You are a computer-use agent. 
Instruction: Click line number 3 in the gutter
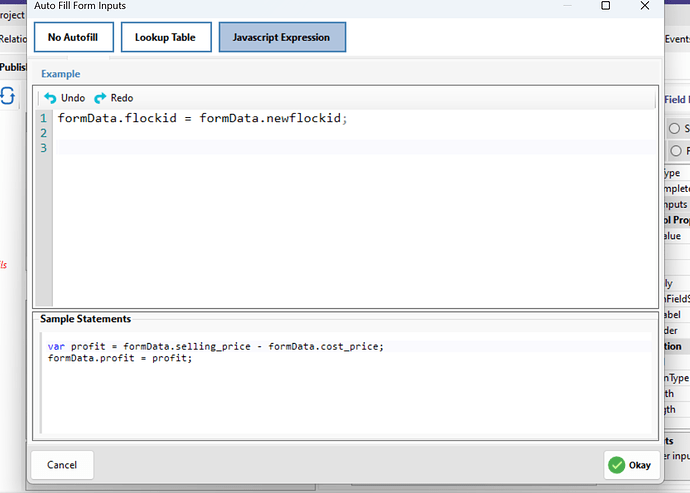click(44, 148)
